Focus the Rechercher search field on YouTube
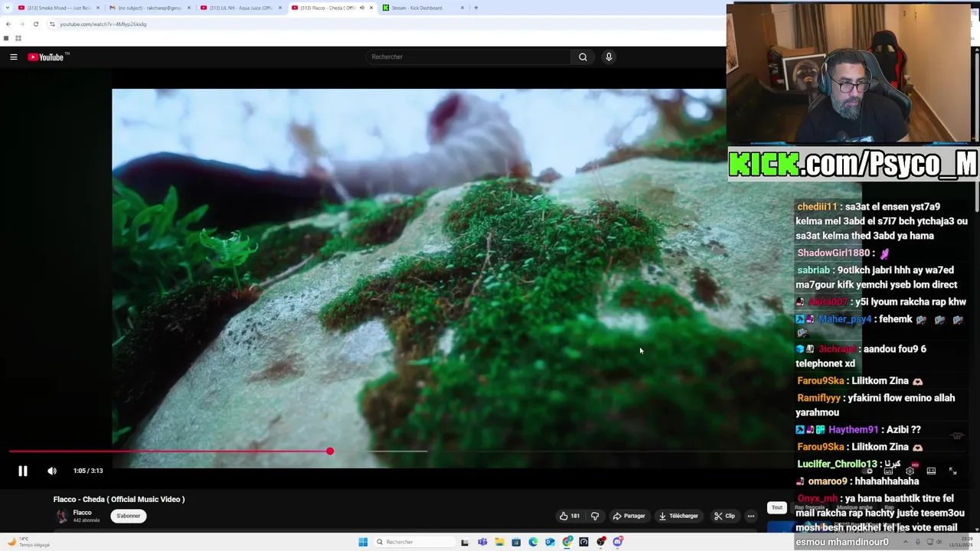 click(468, 57)
